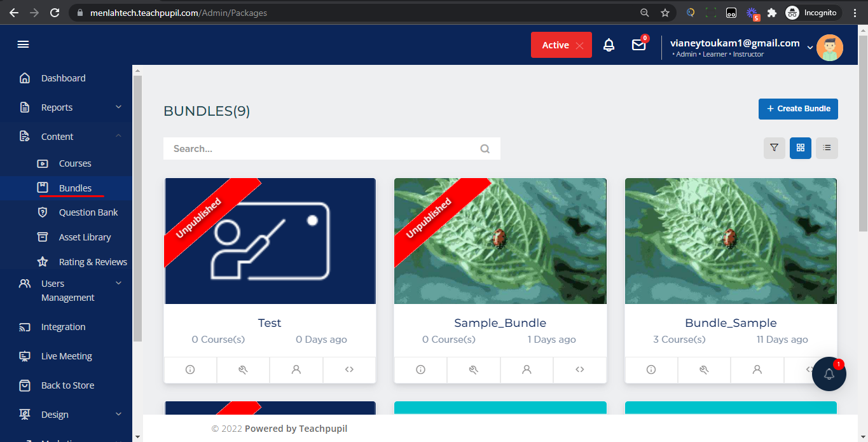Collapse the Content sidebar section

click(x=118, y=136)
